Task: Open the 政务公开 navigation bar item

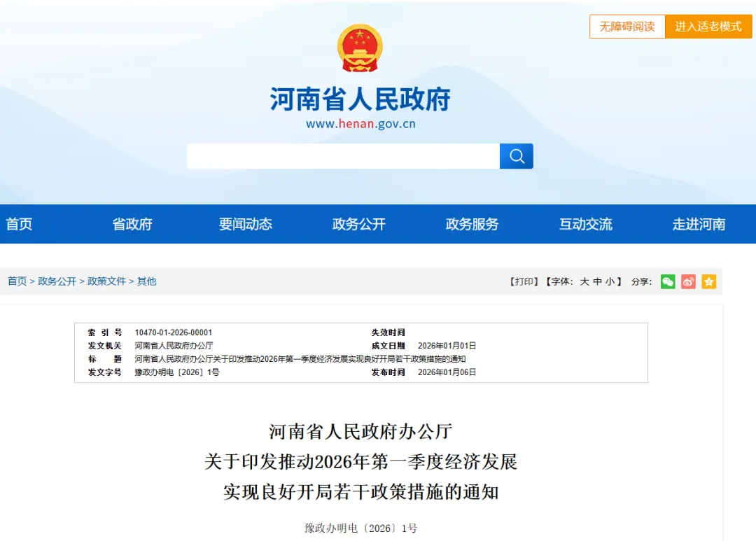Action: tap(358, 224)
